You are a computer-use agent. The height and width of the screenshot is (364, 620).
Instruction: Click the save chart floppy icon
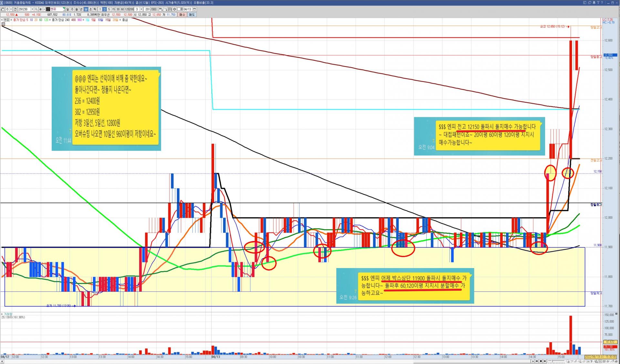170,9
